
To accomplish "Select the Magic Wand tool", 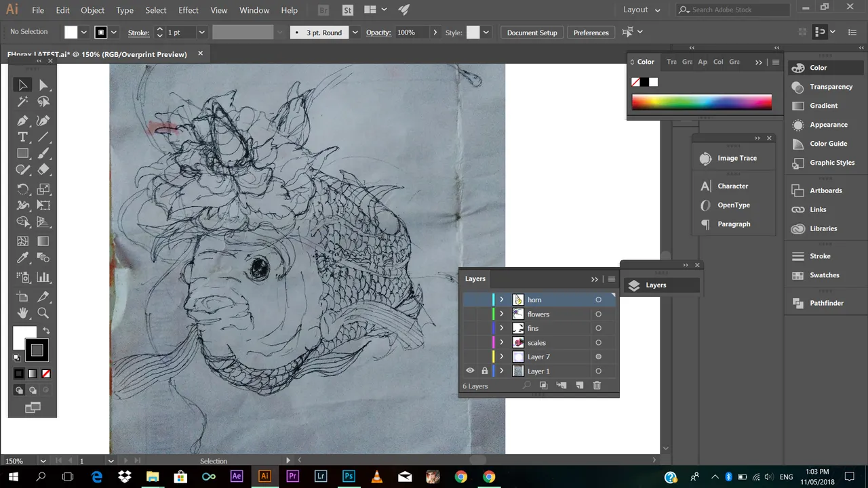I will coord(22,102).
